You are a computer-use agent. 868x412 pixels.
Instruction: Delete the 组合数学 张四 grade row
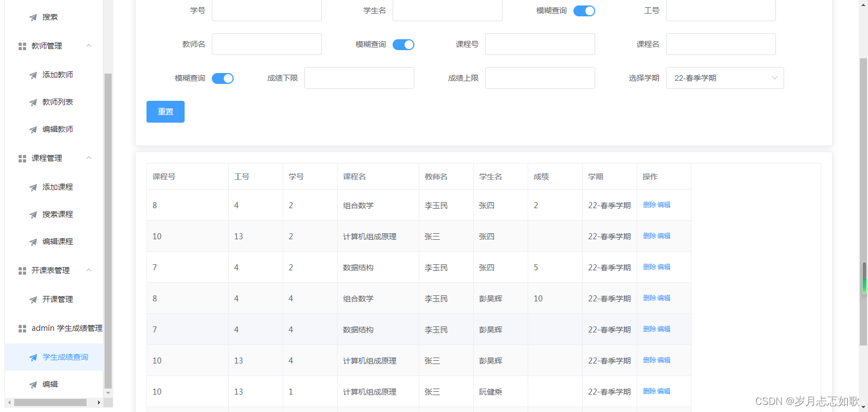point(650,205)
